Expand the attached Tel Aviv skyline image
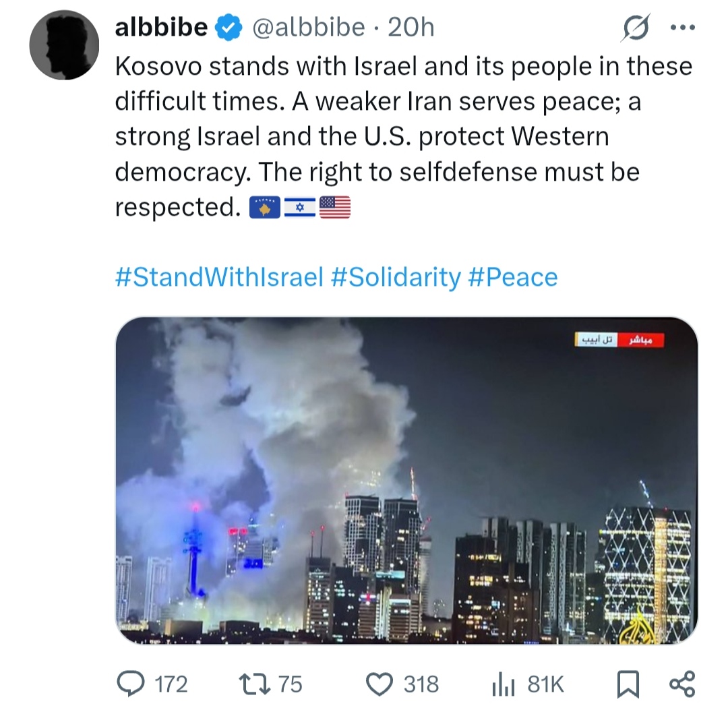 tap(406, 480)
